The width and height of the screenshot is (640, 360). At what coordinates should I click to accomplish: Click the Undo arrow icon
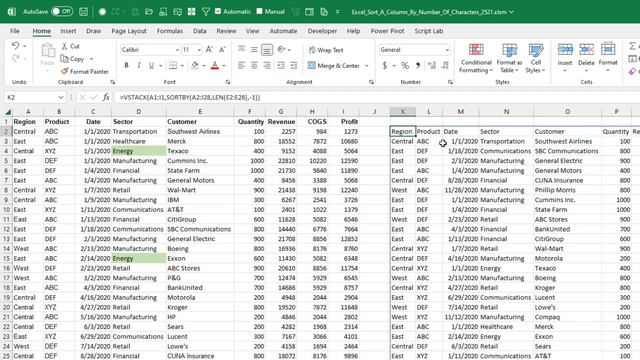click(x=16, y=46)
